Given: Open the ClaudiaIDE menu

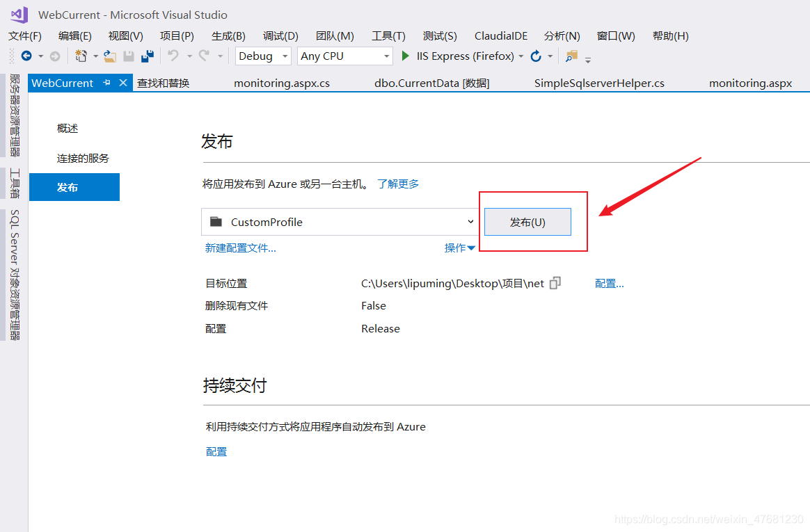Looking at the screenshot, I should 501,36.
